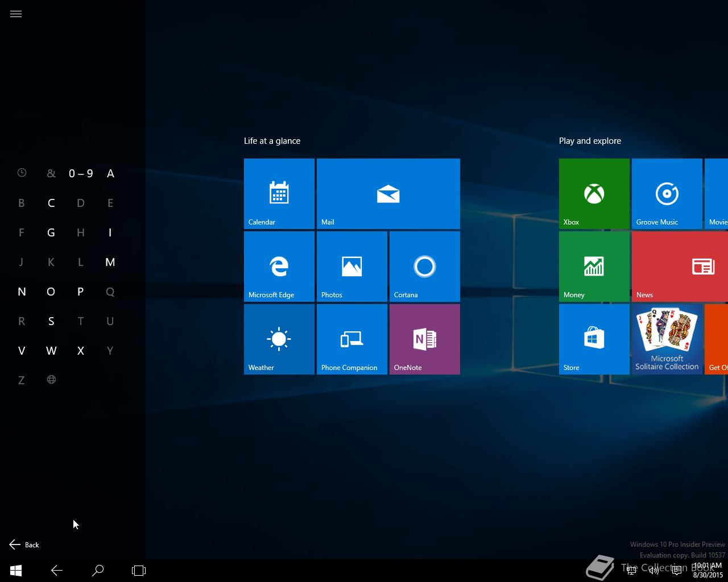
Task: Open the volume tray icon
Action: [654, 571]
